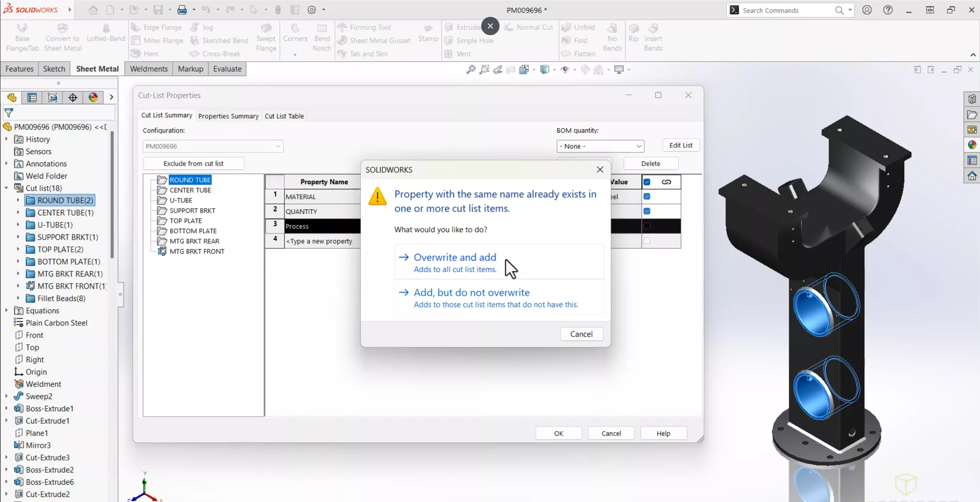Open the Cut List Table tab

[284, 116]
